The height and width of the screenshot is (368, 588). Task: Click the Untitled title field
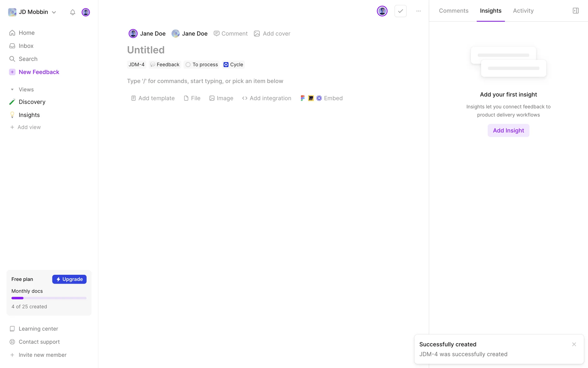tap(146, 50)
